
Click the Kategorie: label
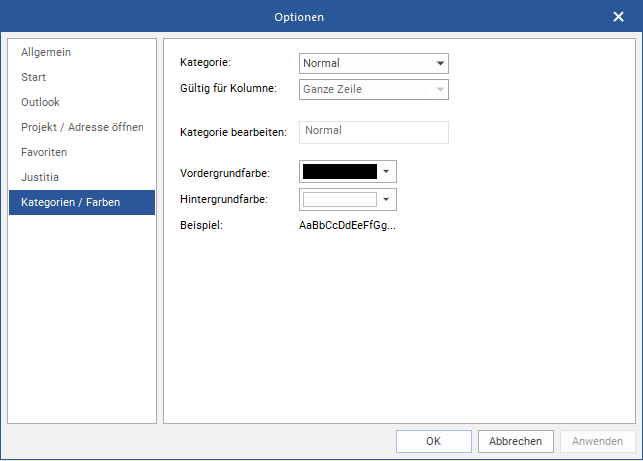coord(205,62)
